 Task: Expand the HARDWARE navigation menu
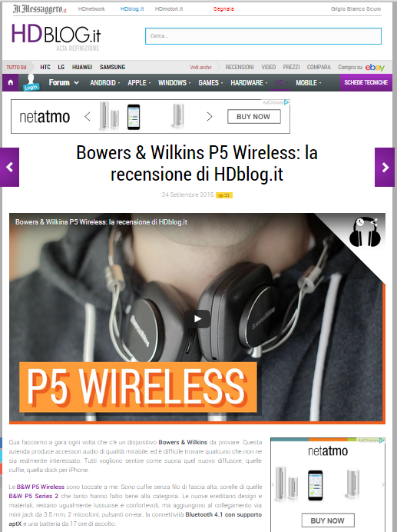click(x=249, y=83)
